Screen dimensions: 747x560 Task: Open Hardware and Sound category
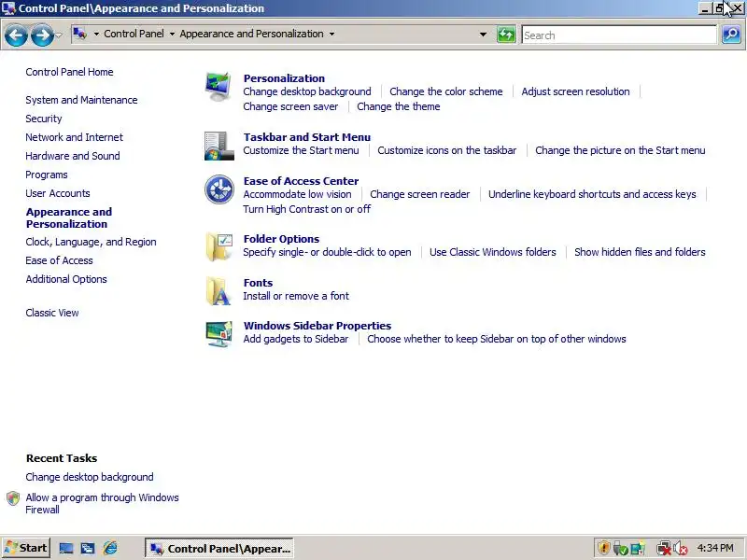[73, 156]
